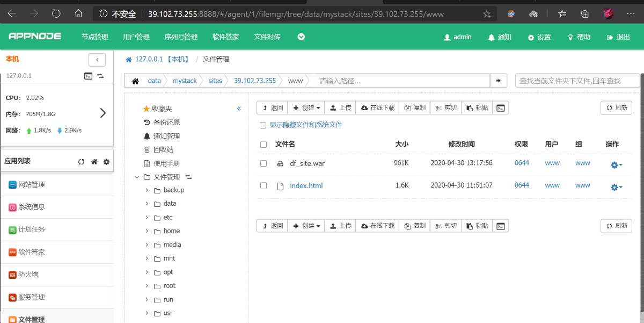Click the 刷新 (Refresh) button
This screenshot has width=644, height=323.
click(616, 107)
